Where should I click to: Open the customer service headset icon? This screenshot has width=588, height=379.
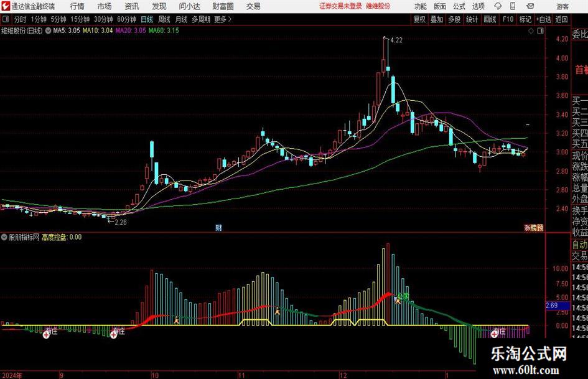(x=498, y=6)
